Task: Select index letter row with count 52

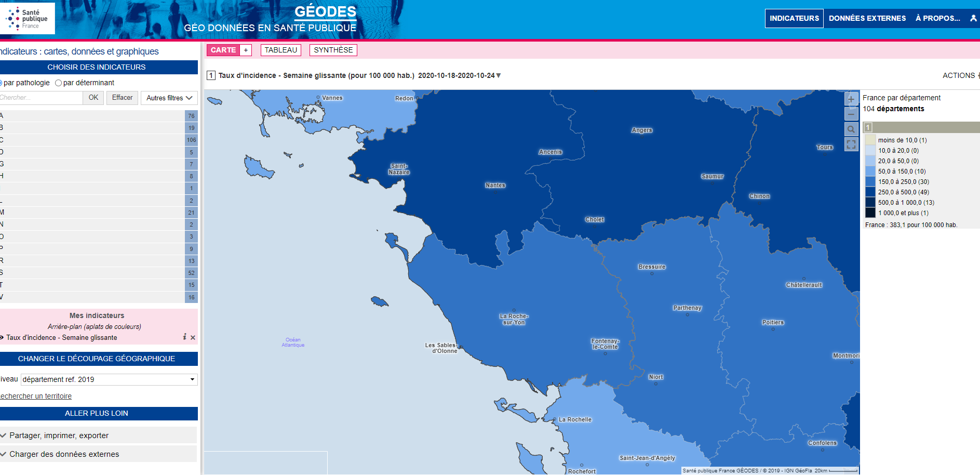Action: click(x=99, y=273)
